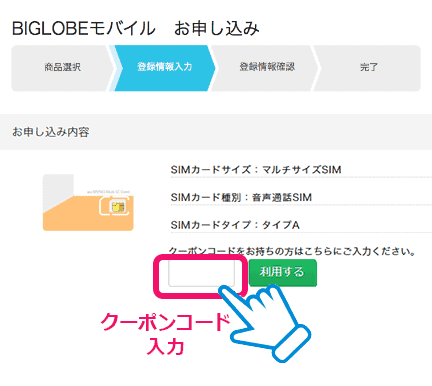The image size is (432, 386).
Task: Select the 登録情報入力 step
Action: click(165, 68)
